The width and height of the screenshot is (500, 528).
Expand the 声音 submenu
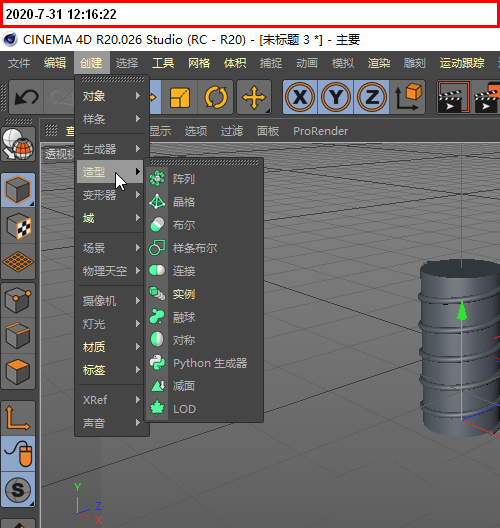click(x=111, y=423)
